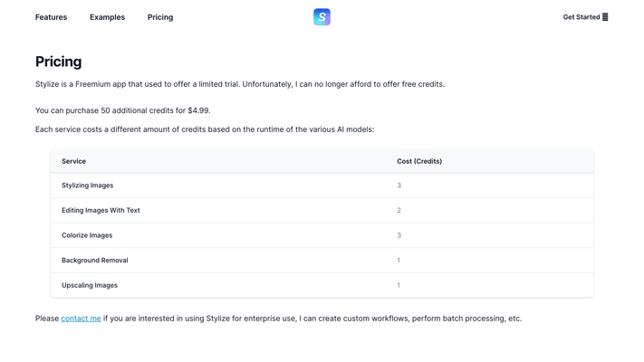This screenshot has width=644, height=362.
Task: Follow the contact me link
Action: pos(81,319)
